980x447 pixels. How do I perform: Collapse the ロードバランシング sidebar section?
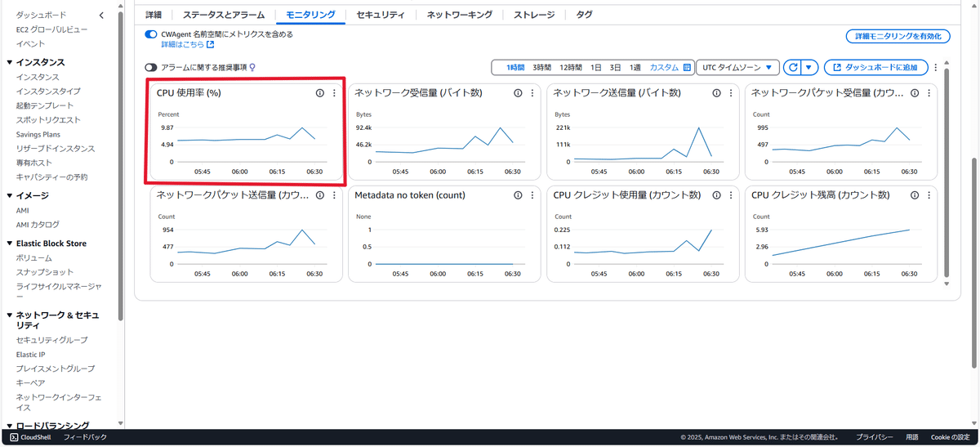[9, 426]
